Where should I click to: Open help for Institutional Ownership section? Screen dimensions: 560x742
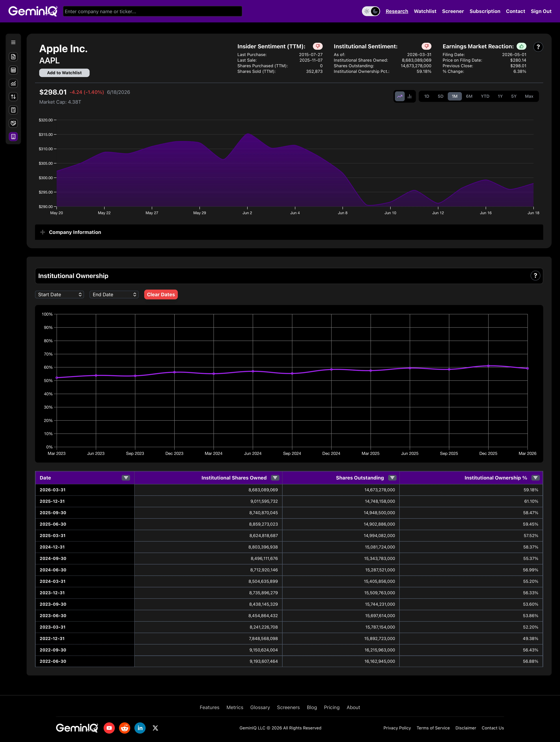535,276
